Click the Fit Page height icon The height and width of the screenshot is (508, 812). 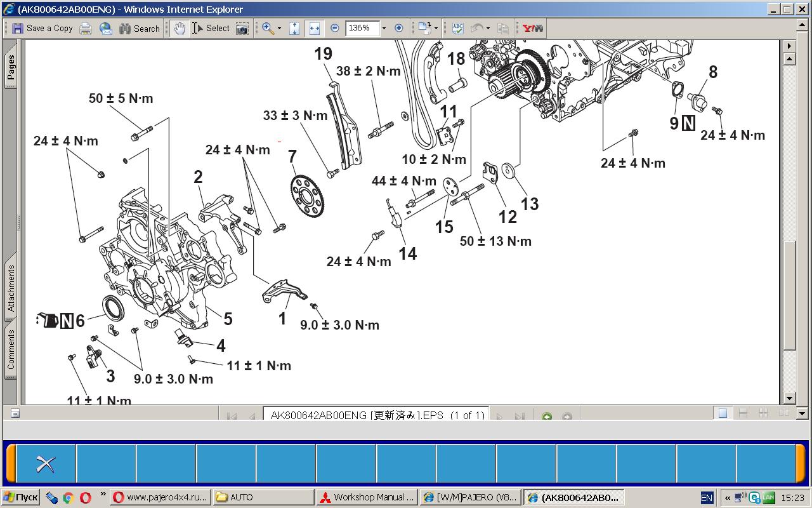pyautogui.click(x=294, y=29)
